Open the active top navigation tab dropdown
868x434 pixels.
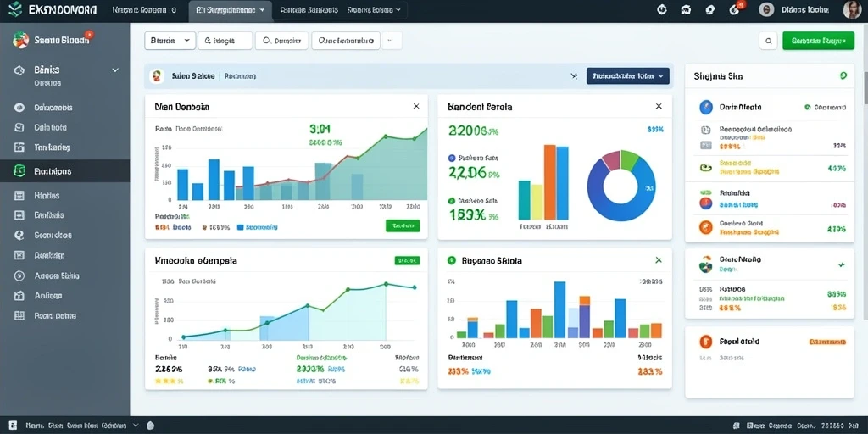pyautogui.click(x=231, y=10)
